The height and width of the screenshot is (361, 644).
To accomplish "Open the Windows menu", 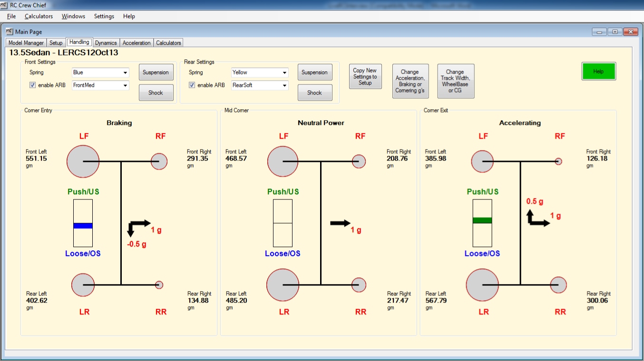I will tap(73, 16).
